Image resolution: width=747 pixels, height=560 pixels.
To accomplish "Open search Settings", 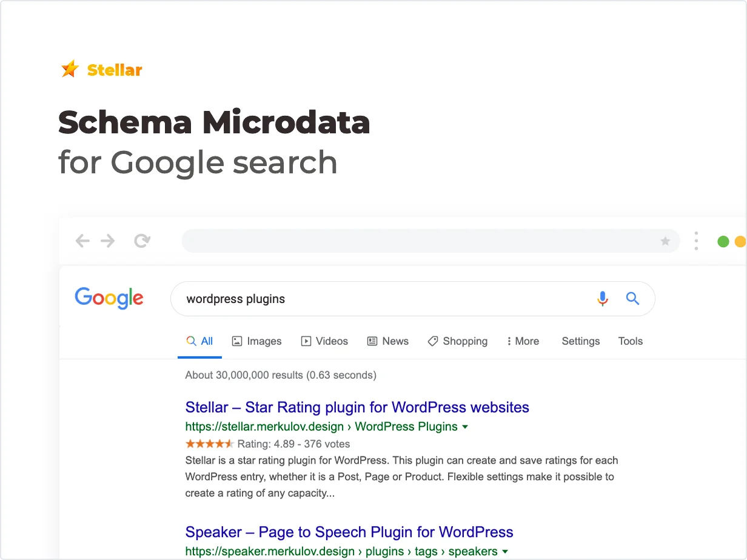I will point(580,341).
